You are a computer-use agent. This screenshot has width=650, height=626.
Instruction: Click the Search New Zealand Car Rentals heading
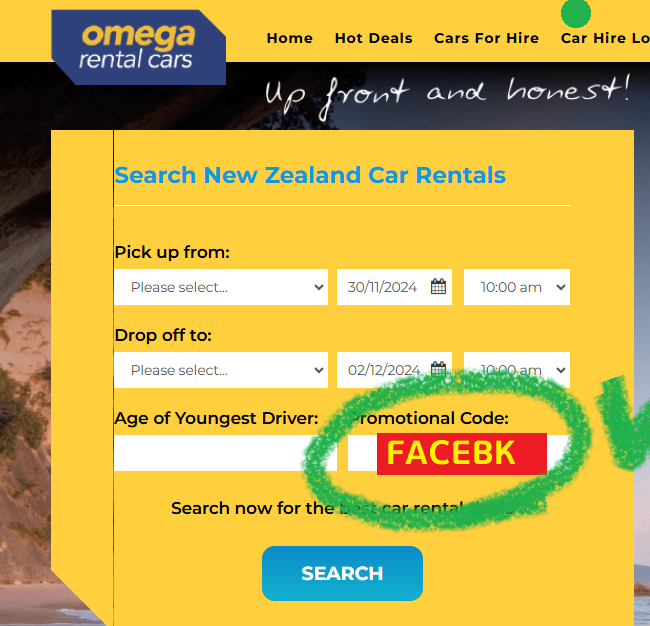310,175
